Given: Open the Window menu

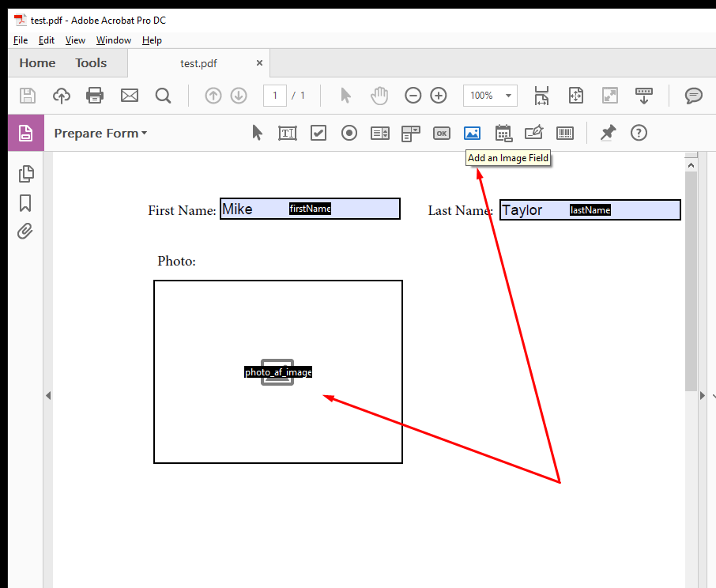Looking at the screenshot, I should tap(114, 40).
